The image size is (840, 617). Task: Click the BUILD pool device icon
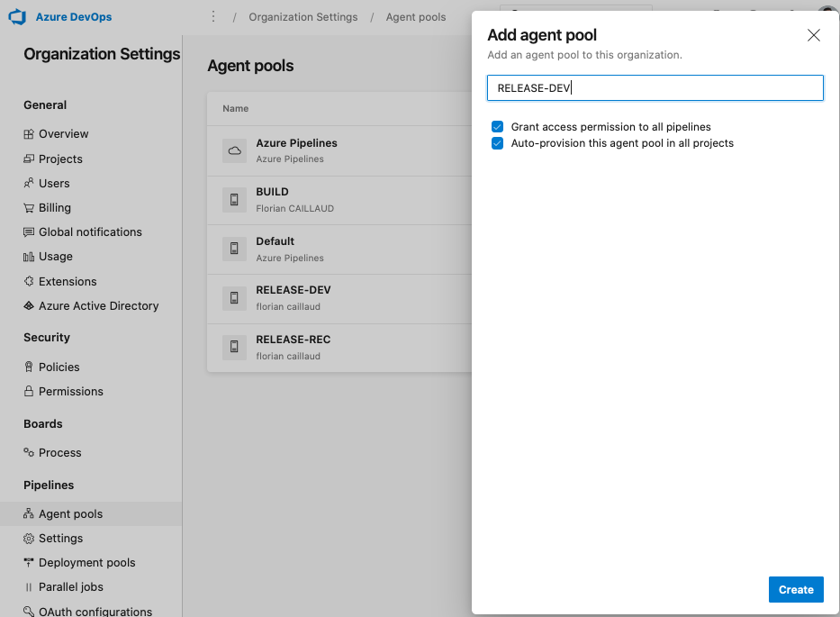click(235, 200)
